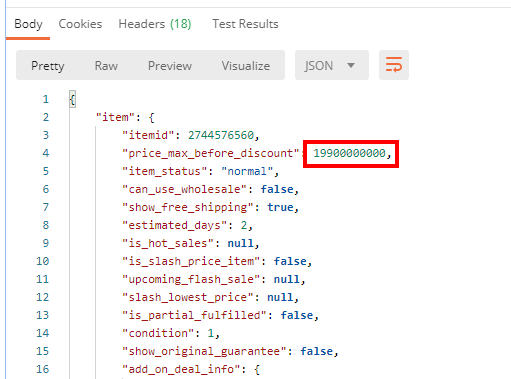Click the "price_max_before_discount" key
This screenshot has width=511, height=379.
pos(211,153)
